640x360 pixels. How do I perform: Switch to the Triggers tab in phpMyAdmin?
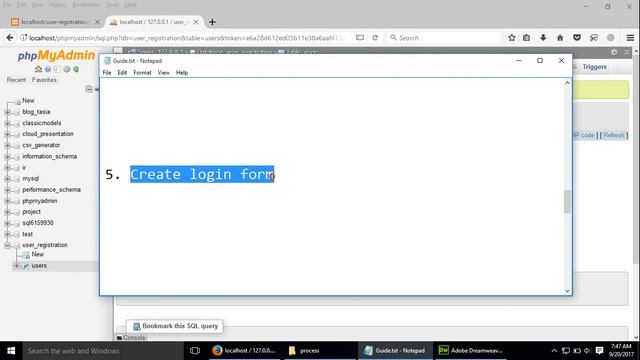pos(594,67)
